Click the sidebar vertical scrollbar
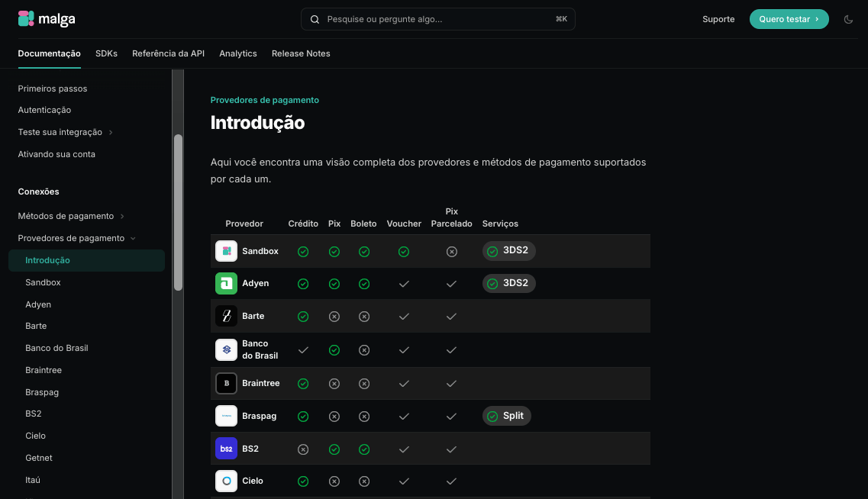The width and height of the screenshot is (868, 499). point(178,212)
